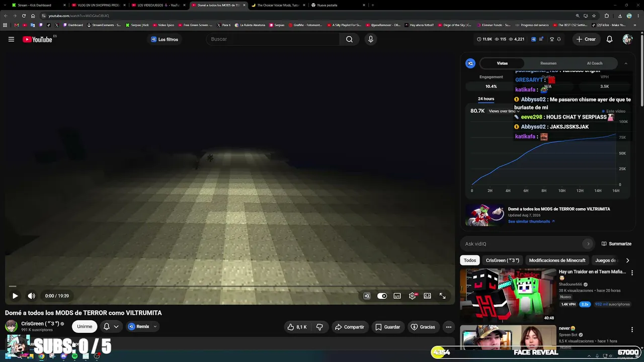Switch to the AI Coach tab
The image size is (644, 362).
click(x=595, y=63)
